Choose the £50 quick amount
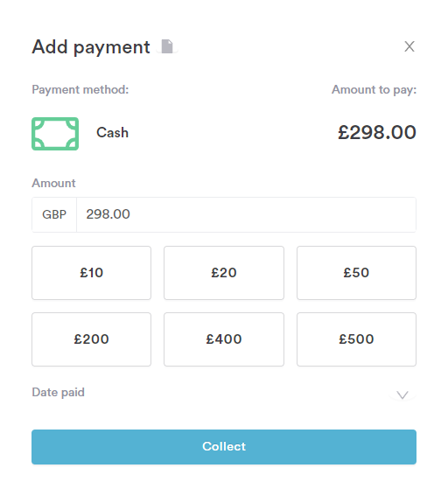 pos(356,273)
